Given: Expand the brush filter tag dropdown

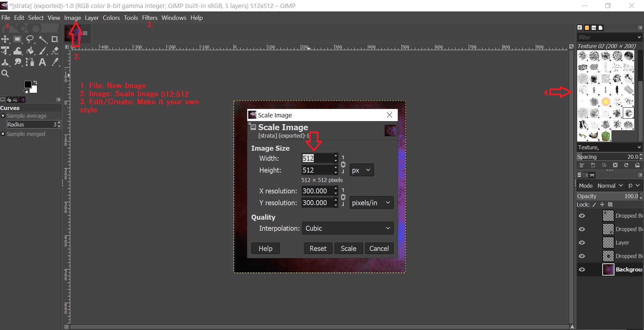Looking at the screenshot, I should 639,37.
